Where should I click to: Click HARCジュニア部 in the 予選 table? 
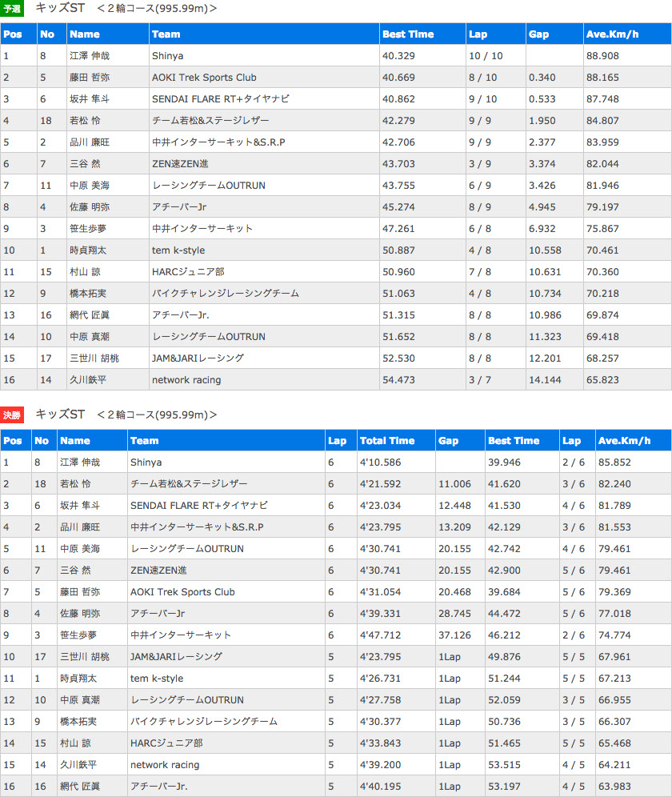point(188,272)
